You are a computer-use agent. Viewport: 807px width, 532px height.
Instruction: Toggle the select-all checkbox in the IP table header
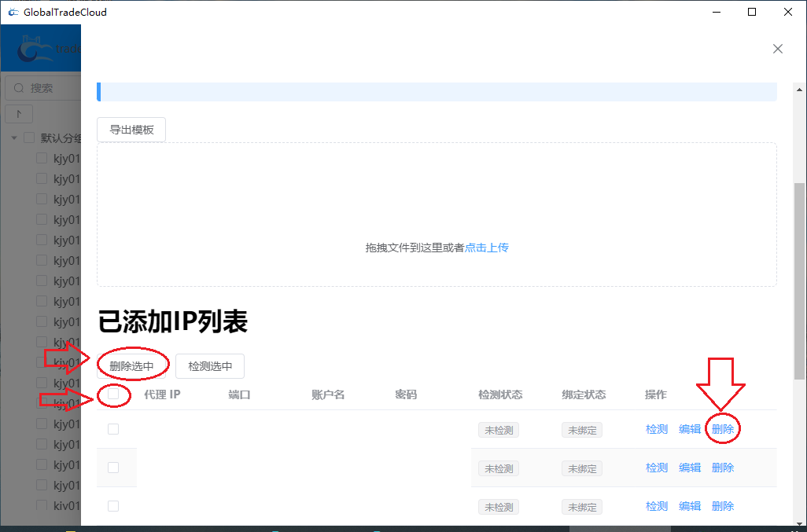pyautogui.click(x=112, y=395)
